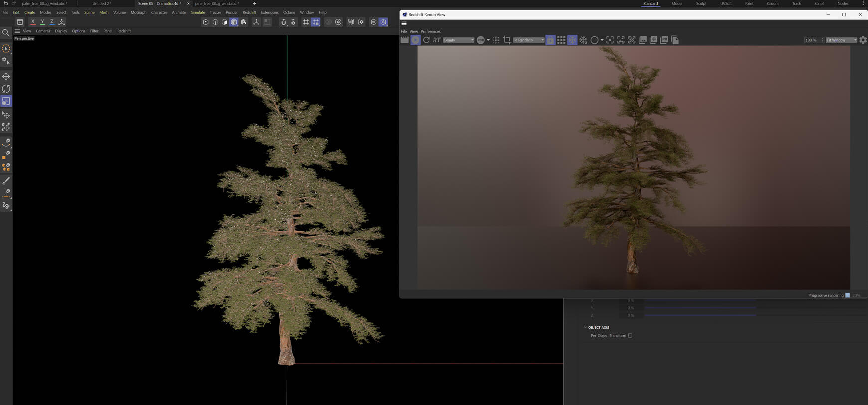
Task: Click the Undo arrow icon
Action: pyautogui.click(x=6, y=3)
